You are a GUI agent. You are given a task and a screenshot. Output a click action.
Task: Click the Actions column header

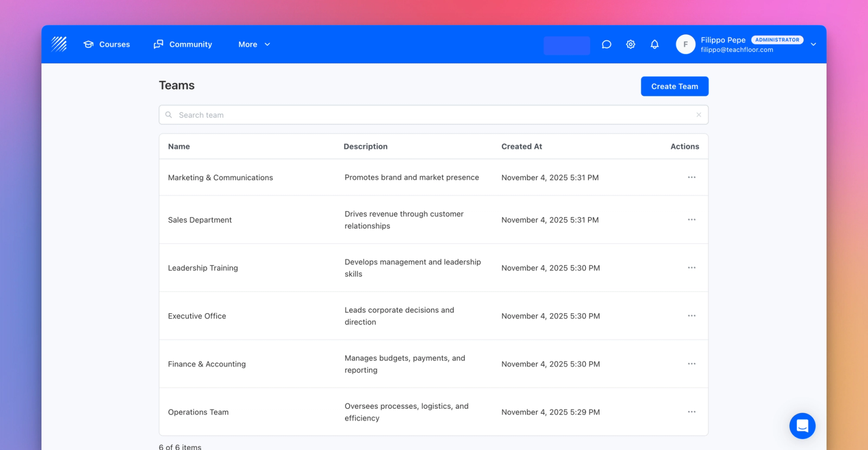[685, 147]
